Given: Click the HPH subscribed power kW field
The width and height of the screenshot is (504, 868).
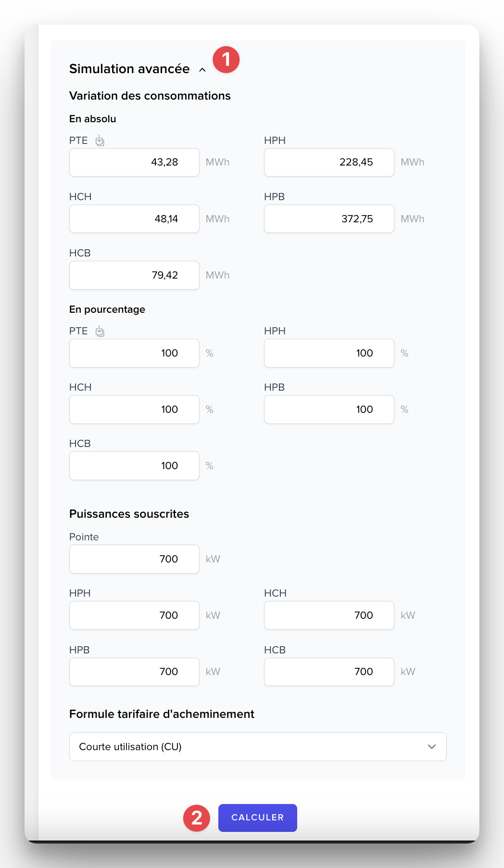Looking at the screenshot, I should pyautogui.click(x=134, y=615).
